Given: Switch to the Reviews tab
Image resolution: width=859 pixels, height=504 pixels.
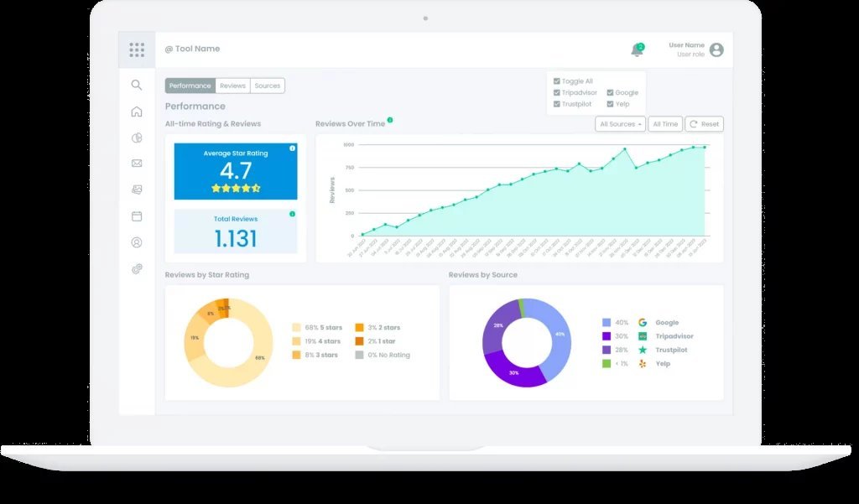Looking at the screenshot, I should [233, 86].
